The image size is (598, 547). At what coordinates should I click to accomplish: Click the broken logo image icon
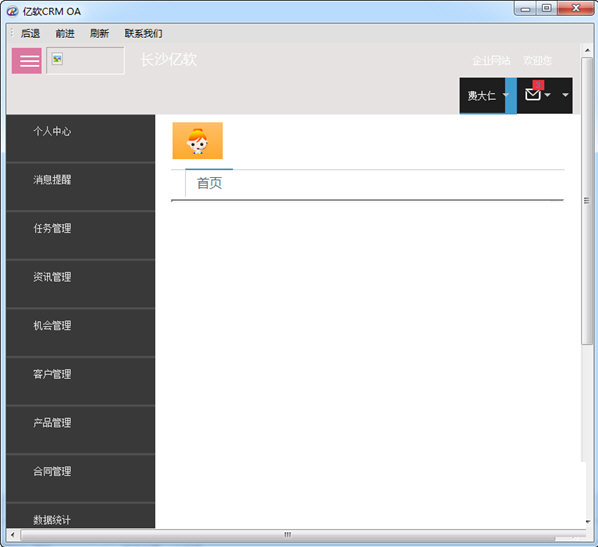(57, 59)
